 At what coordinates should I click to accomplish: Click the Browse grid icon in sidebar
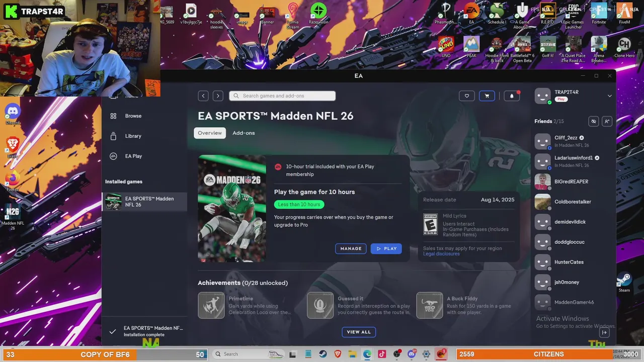pyautogui.click(x=113, y=116)
